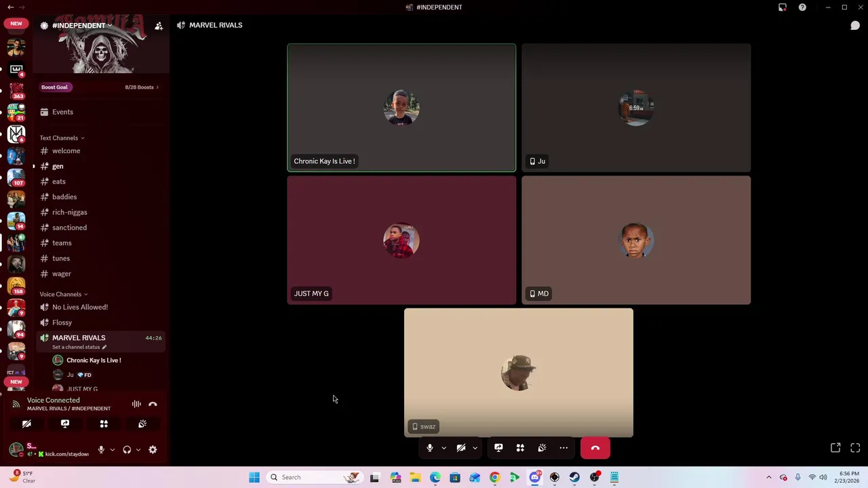Collapse Voice Channels category
This screenshot has width=868, height=488.
click(64, 294)
